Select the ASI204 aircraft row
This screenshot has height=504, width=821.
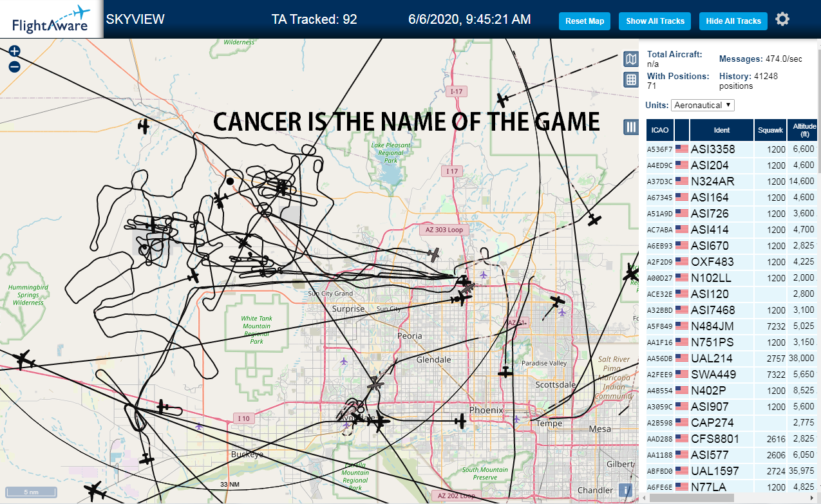point(733,165)
